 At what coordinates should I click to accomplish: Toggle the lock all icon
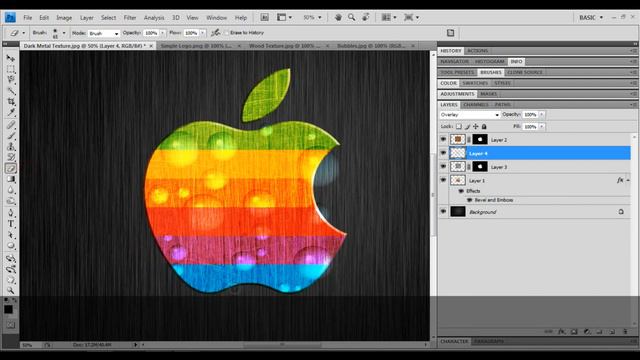[x=484, y=127]
